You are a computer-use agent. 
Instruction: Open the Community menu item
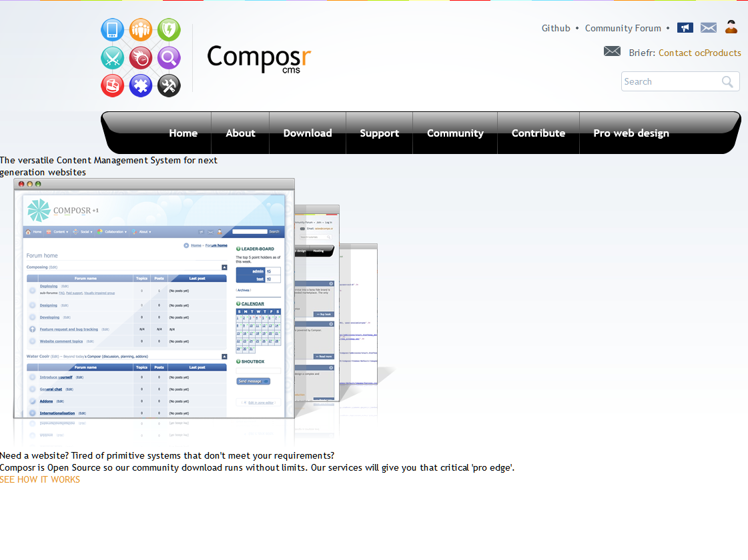tap(455, 133)
